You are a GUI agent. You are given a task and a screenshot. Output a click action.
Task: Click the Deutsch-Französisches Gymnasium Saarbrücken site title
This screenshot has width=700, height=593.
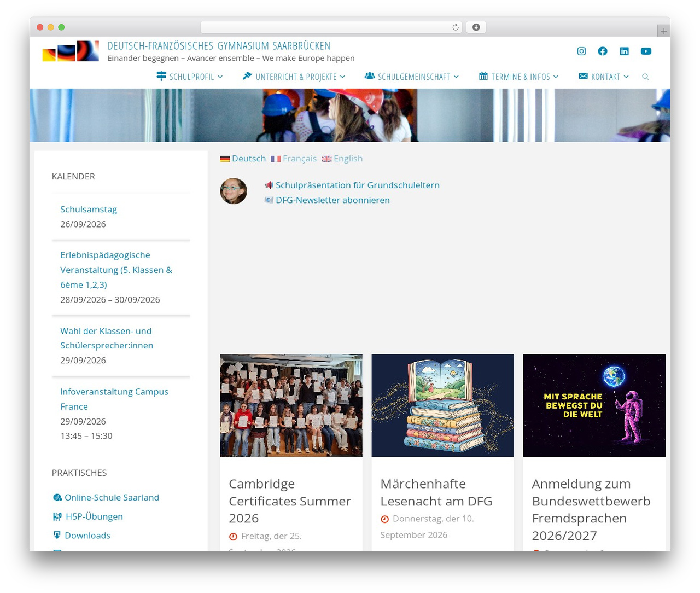coord(219,46)
